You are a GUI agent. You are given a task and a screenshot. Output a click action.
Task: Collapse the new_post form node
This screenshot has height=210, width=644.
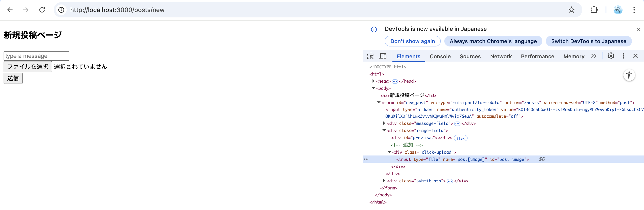(379, 102)
